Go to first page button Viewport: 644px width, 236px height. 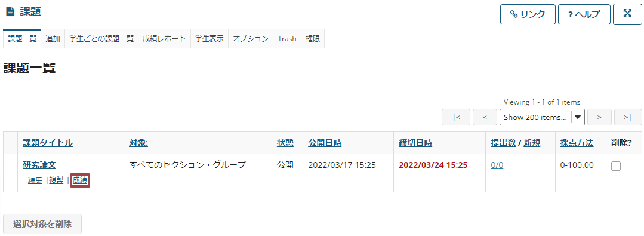[456, 117]
